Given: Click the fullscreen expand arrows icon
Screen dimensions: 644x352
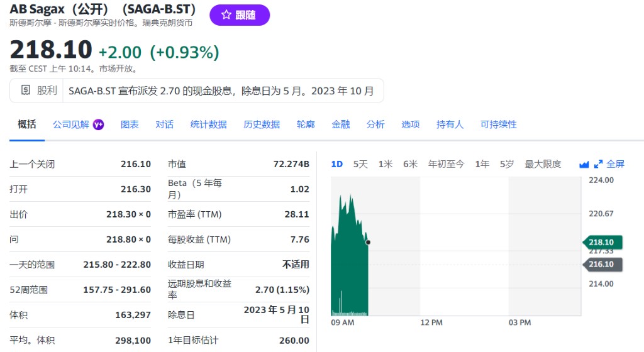Looking at the screenshot, I should (x=598, y=164).
